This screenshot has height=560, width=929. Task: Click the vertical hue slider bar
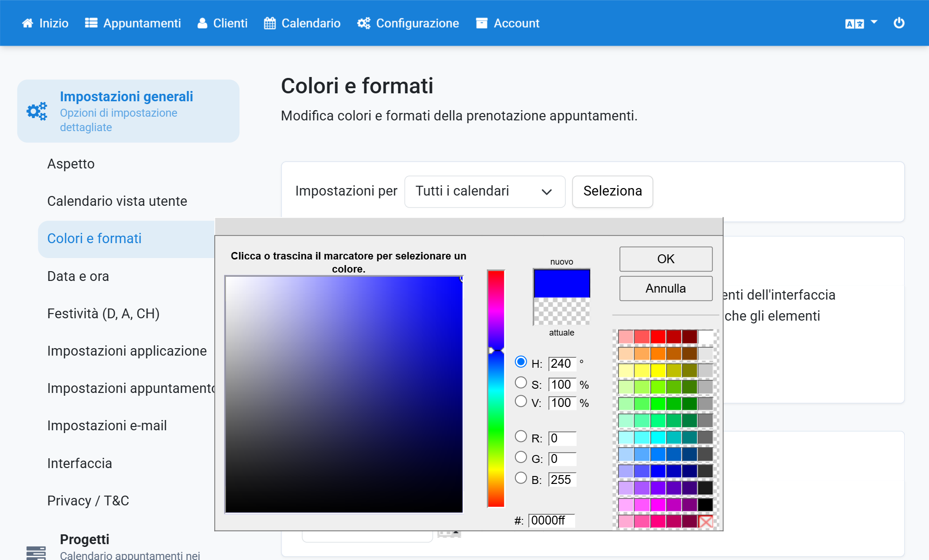[x=496, y=389]
